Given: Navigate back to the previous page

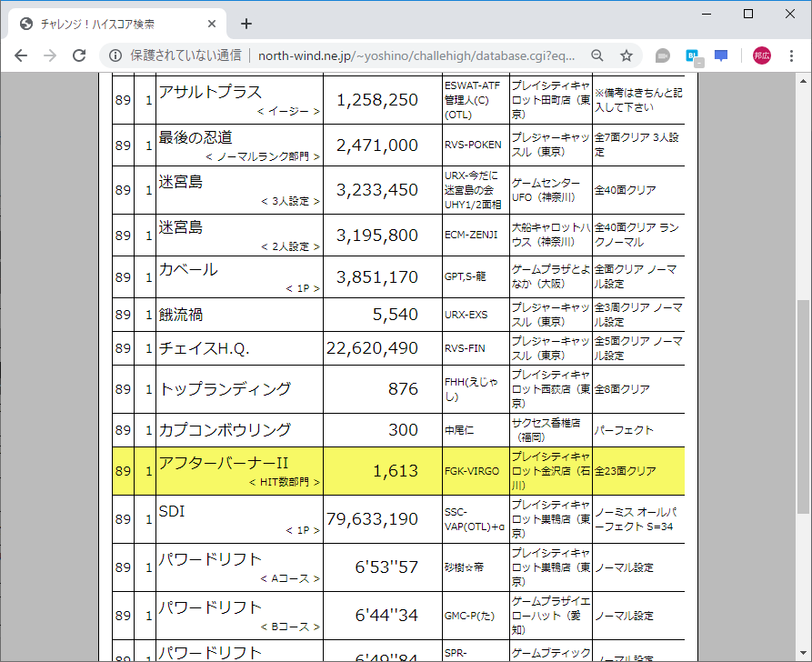Looking at the screenshot, I should (20, 55).
